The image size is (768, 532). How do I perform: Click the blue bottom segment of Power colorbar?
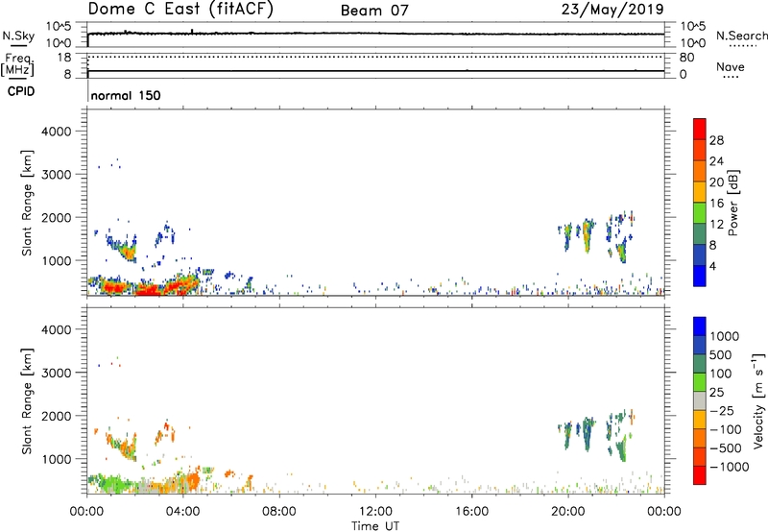coord(700,276)
